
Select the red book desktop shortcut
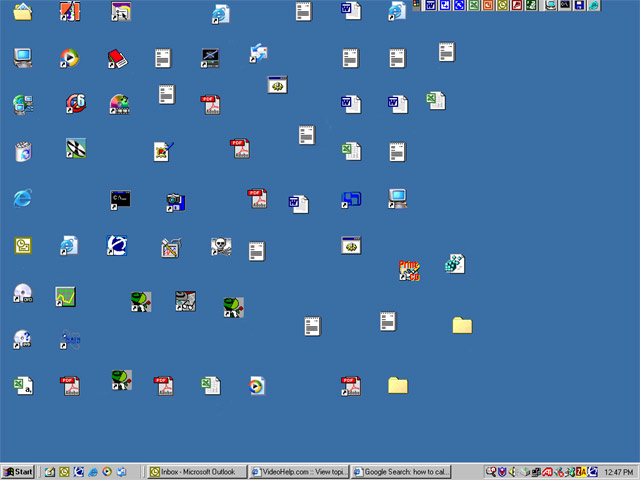[117, 59]
